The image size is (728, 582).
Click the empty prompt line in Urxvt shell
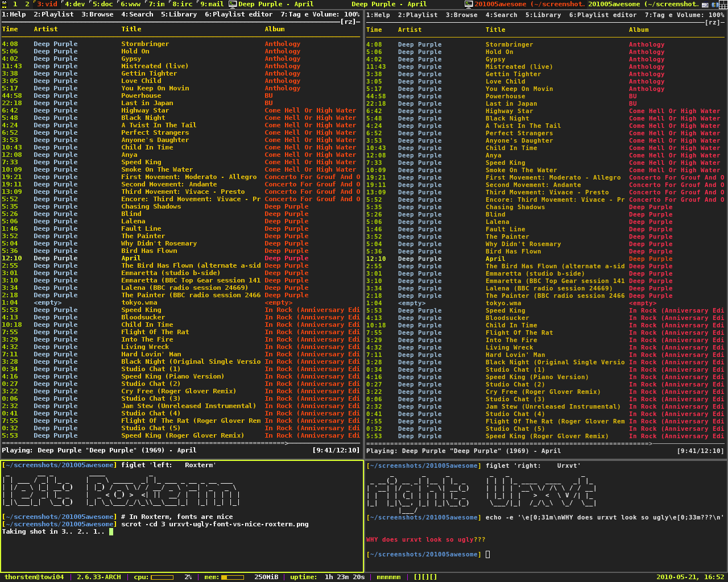pyautogui.click(x=428, y=554)
